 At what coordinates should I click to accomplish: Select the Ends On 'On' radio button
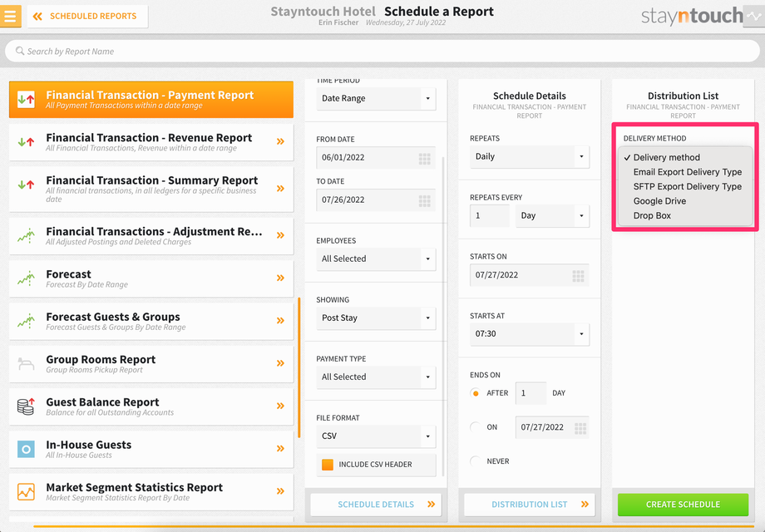coord(475,427)
